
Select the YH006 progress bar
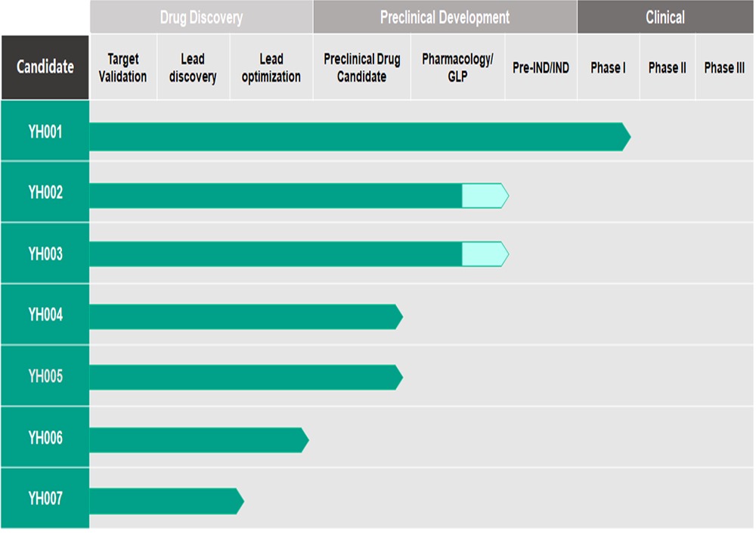[x=197, y=439]
